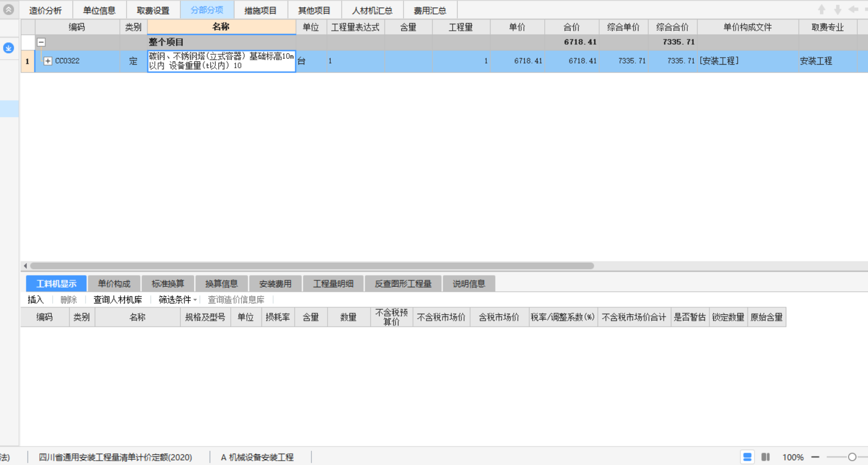Switch to the 换算信息 tab

coord(222,284)
